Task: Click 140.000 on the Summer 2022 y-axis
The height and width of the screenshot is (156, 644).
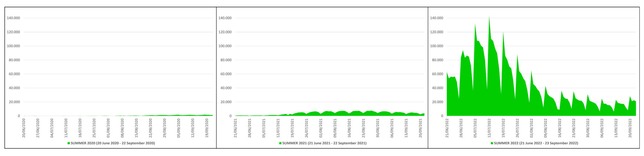Action: [x=436, y=18]
